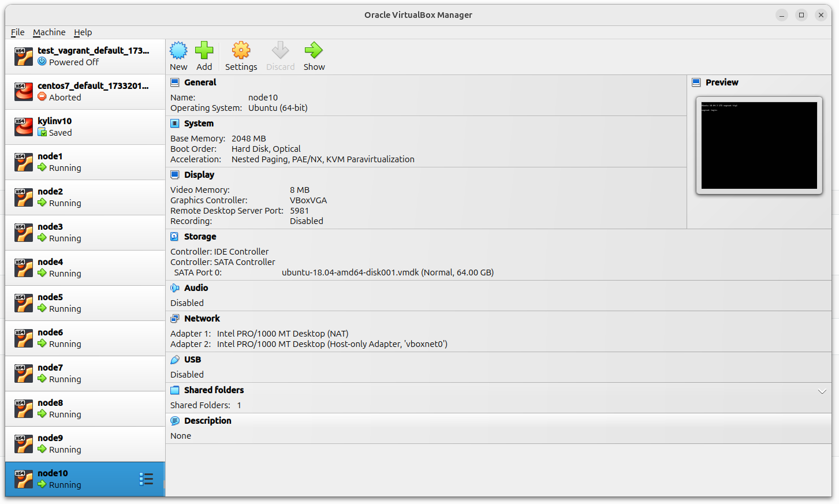Screen dimensions: 839x504
Task: Select the node7 virtual machine
Action: point(85,374)
